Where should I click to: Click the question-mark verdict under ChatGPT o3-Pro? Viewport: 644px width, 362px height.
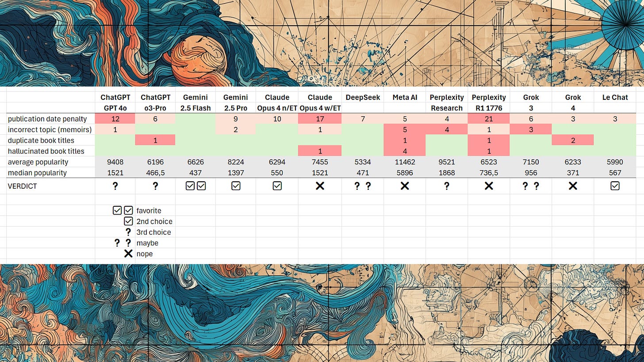(155, 186)
